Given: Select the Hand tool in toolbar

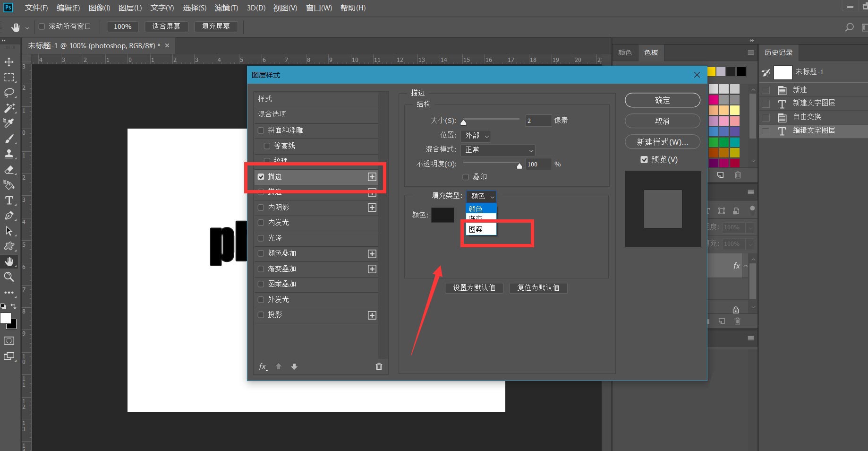Looking at the screenshot, I should click(x=9, y=261).
